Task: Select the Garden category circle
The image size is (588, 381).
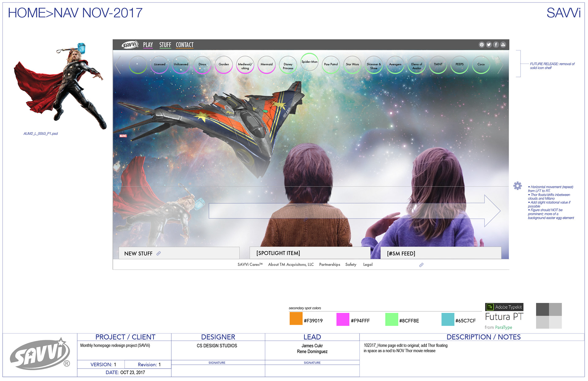Action: pyautogui.click(x=224, y=64)
